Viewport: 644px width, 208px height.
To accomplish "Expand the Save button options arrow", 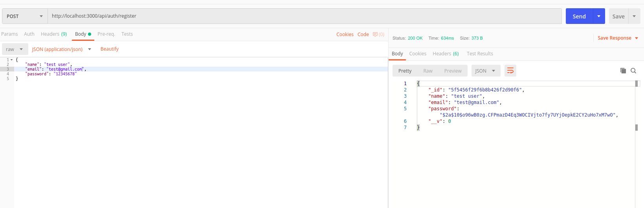I will (634, 16).
